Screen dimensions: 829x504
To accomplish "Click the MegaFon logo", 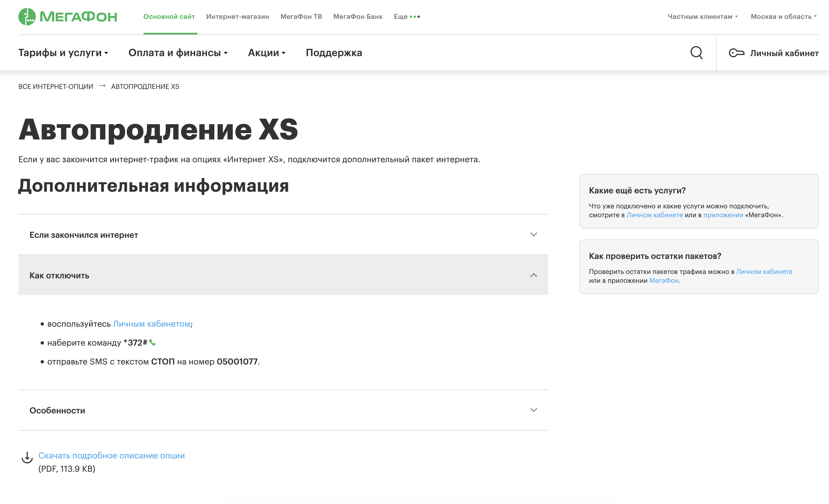I will [68, 16].
